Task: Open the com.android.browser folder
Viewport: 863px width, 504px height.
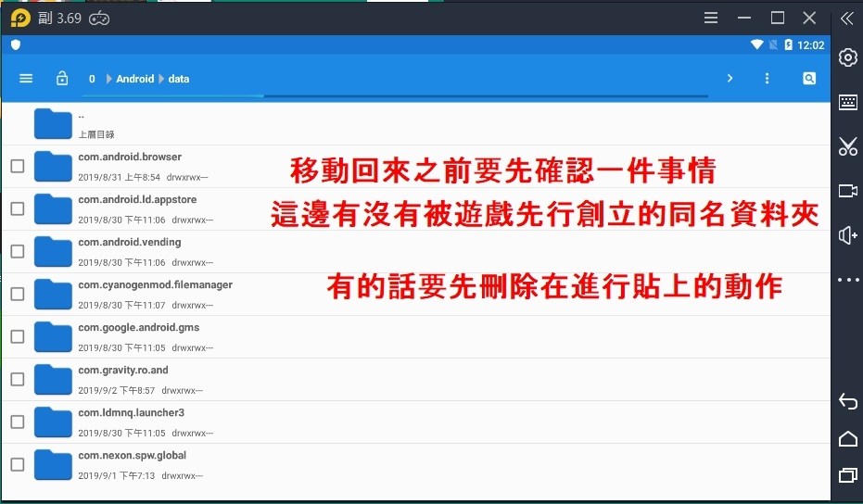Action: tap(416, 166)
